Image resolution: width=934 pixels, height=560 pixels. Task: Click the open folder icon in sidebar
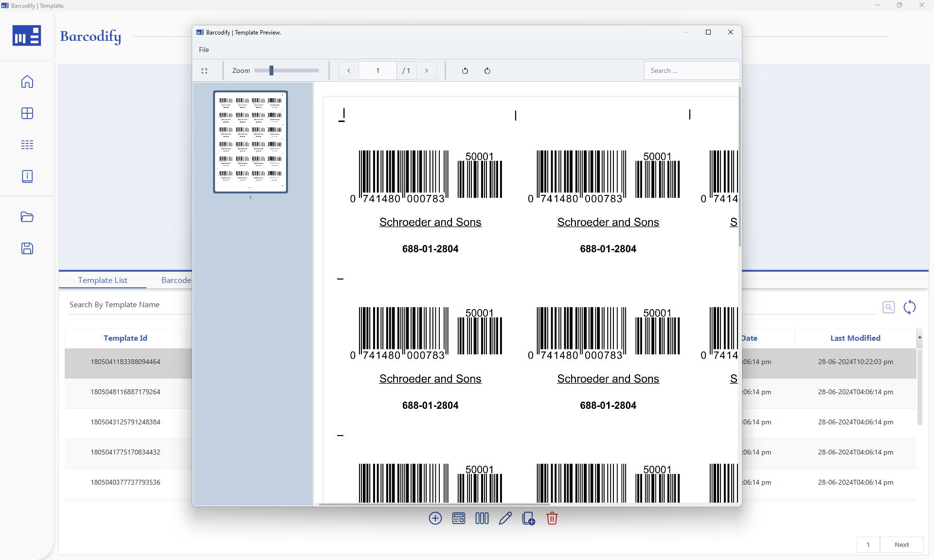click(x=27, y=217)
